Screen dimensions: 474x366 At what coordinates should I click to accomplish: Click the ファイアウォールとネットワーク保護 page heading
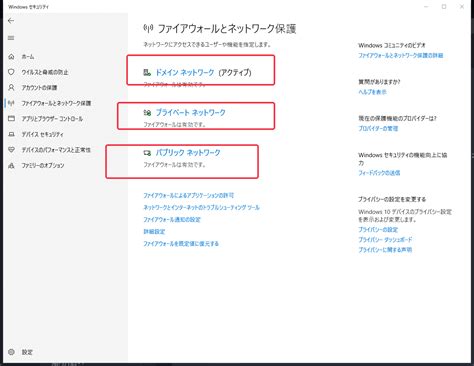pos(227,29)
